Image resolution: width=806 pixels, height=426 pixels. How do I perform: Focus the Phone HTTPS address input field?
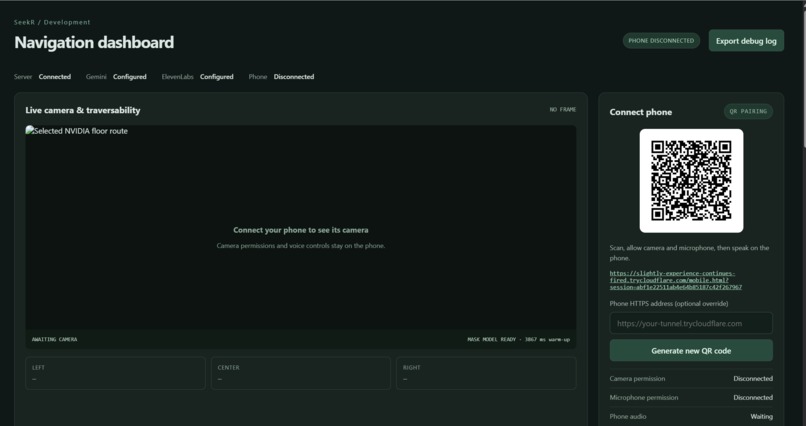[x=691, y=323]
